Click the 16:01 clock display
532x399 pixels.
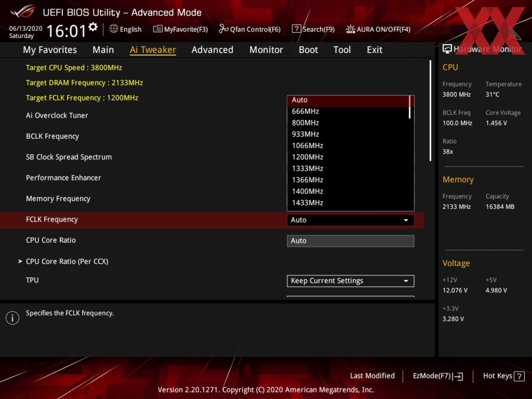click(66, 31)
